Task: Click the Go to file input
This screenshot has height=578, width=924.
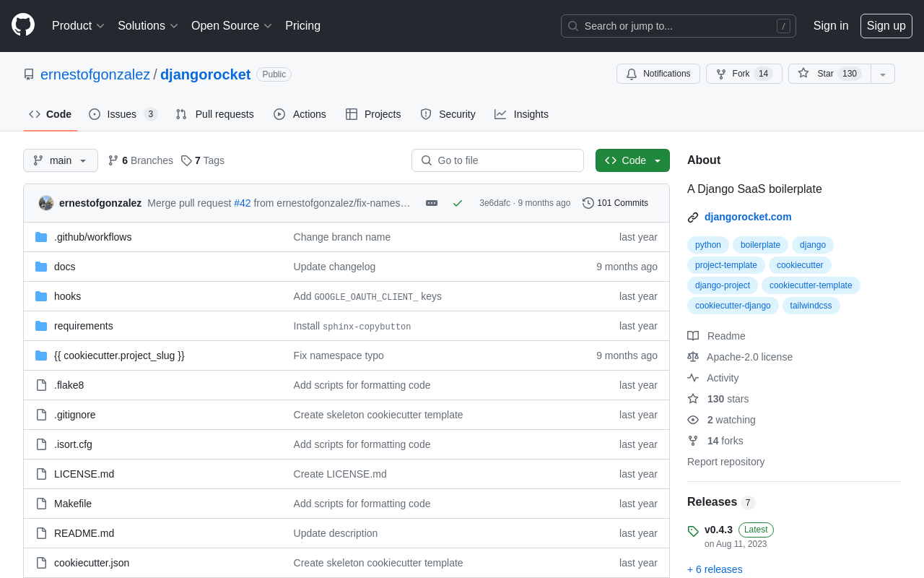Action: [497, 160]
